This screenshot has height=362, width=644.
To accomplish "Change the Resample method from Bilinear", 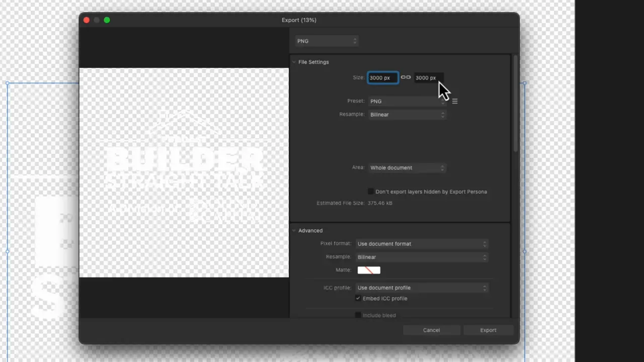I will (x=407, y=114).
